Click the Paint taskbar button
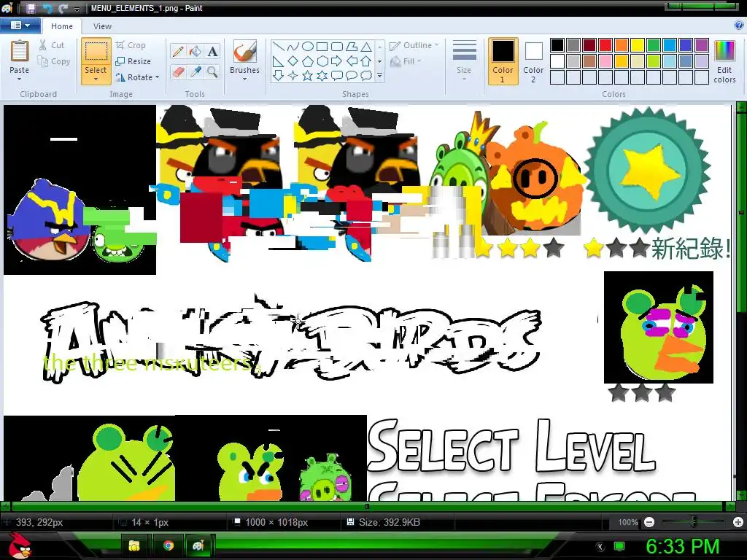Screen dimensions: 747x560 (198, 545)
